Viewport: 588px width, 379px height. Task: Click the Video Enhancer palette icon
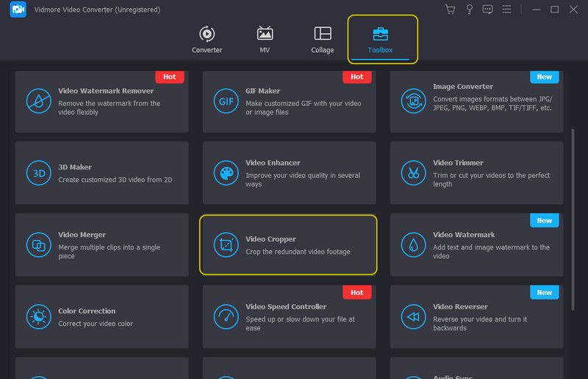(225, 173)
